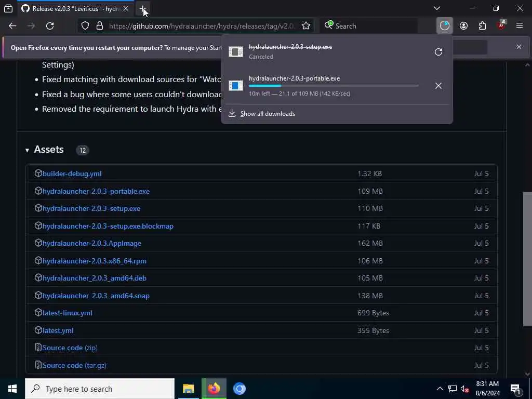532x399 pixels.
Task: Download Source code (zip)
Action: pos(70,348)
